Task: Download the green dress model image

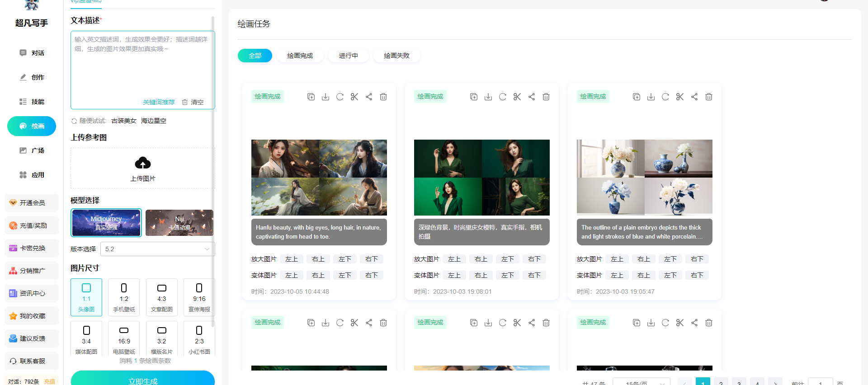Action: tap(488, 97)
